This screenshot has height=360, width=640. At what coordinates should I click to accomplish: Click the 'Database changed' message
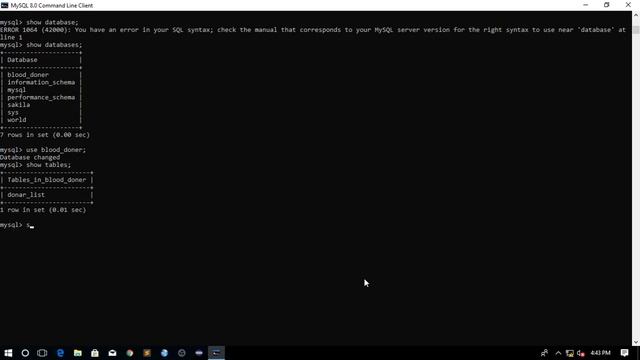pyautogui.click(x=30, y=157)
